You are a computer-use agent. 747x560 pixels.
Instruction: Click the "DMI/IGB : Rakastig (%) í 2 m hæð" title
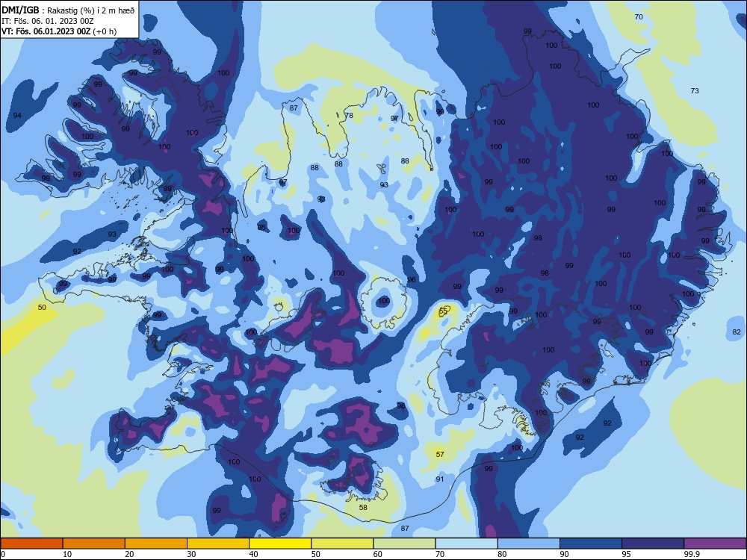click(69, 10)
